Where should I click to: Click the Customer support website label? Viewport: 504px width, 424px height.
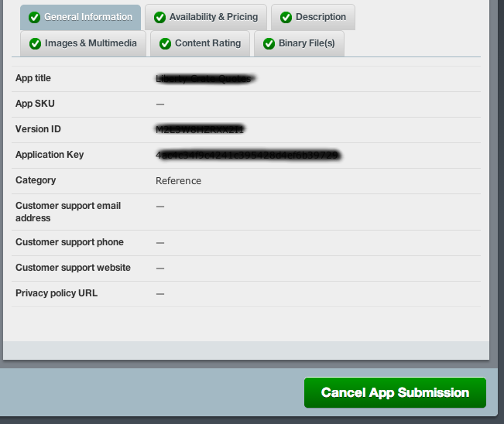pyautogui.click(x=73, y=268)
